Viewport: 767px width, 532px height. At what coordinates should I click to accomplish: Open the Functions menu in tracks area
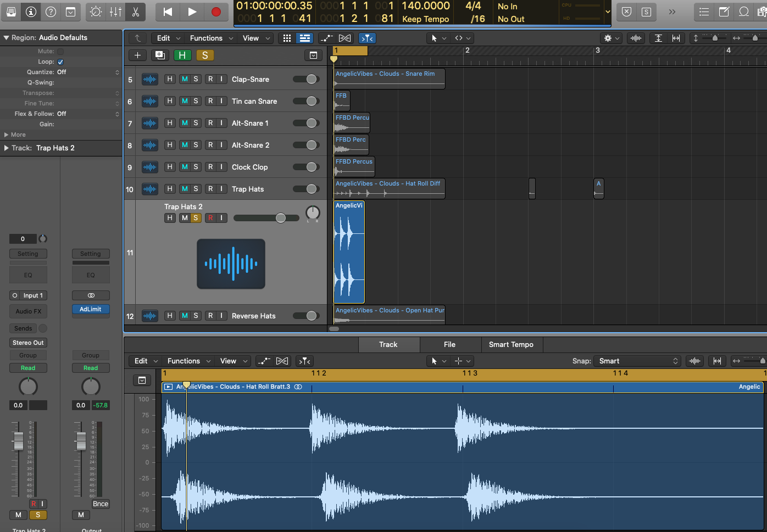coord(211,38)
